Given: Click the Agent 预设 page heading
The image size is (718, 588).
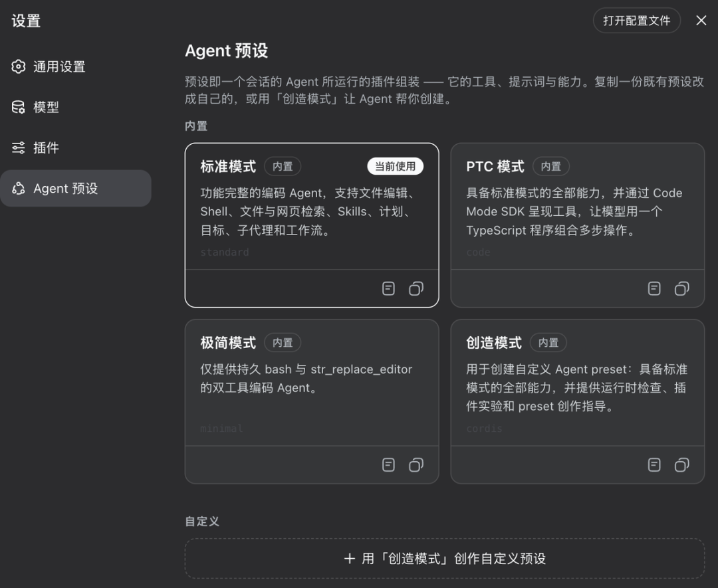Looking at the screenshot, I should pyautogui.click(x=226, y=50).
